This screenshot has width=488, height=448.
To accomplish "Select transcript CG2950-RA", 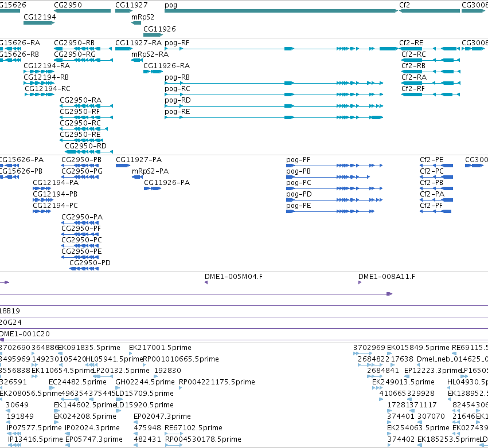I will [x=86, y=106].
